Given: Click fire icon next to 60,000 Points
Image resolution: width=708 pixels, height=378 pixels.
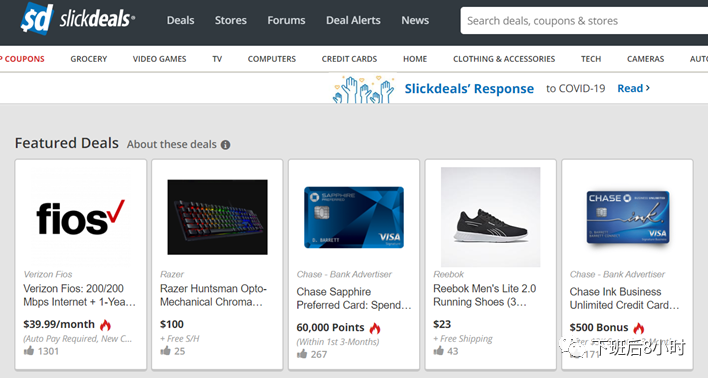Looking at the screenshot, I should 375,328.
